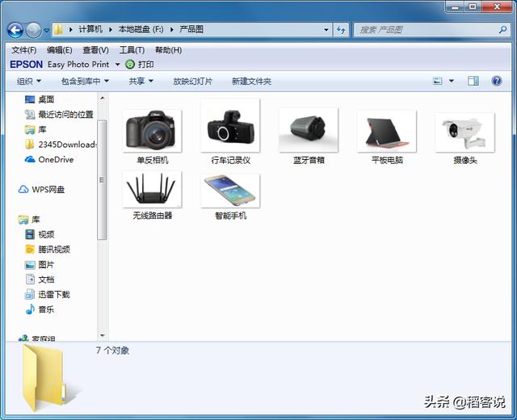Screen dimensions: 517x420
Task: Click the navigation pane scrollbar thumb
Action: pyautogui.click(x=103, y=179)
